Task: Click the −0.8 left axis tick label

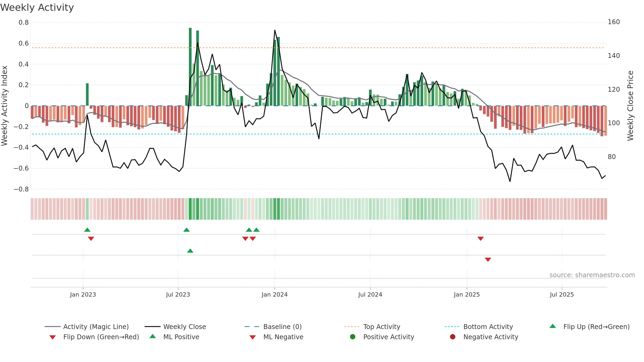Action: point(21,189)
